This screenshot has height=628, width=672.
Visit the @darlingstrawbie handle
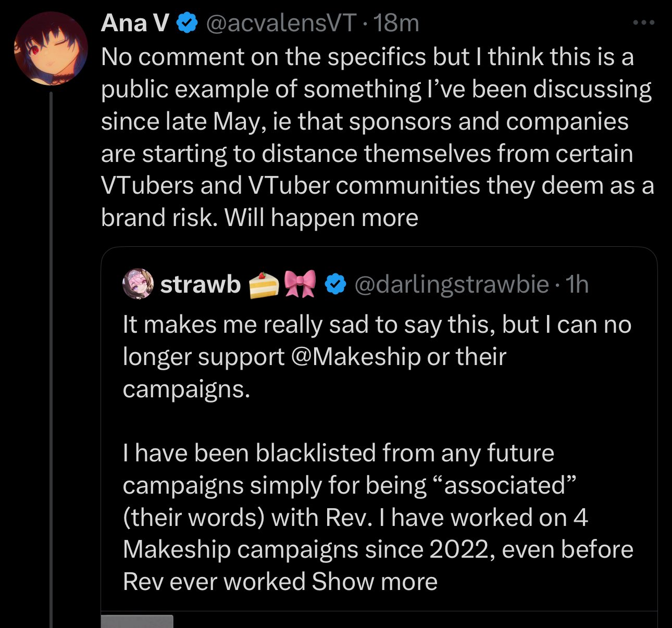(451, 284)
